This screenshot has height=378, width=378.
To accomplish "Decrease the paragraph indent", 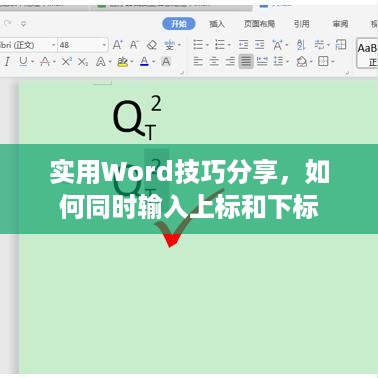I will (243, 45).
